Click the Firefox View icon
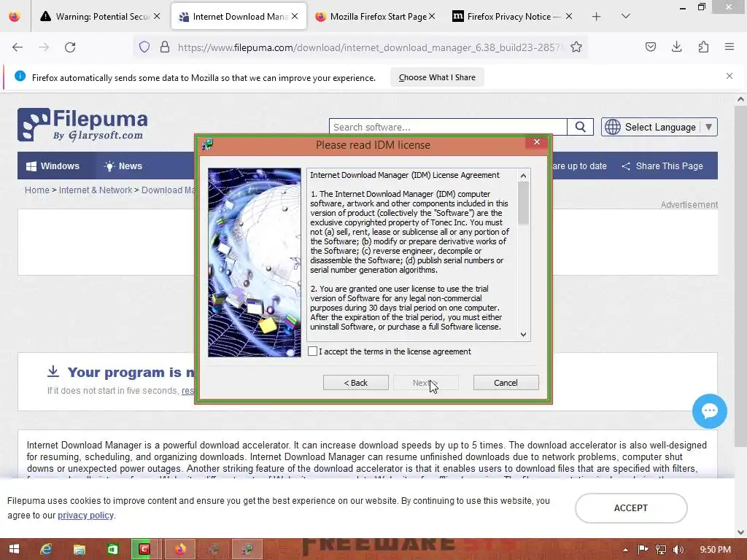 [15, 17]
